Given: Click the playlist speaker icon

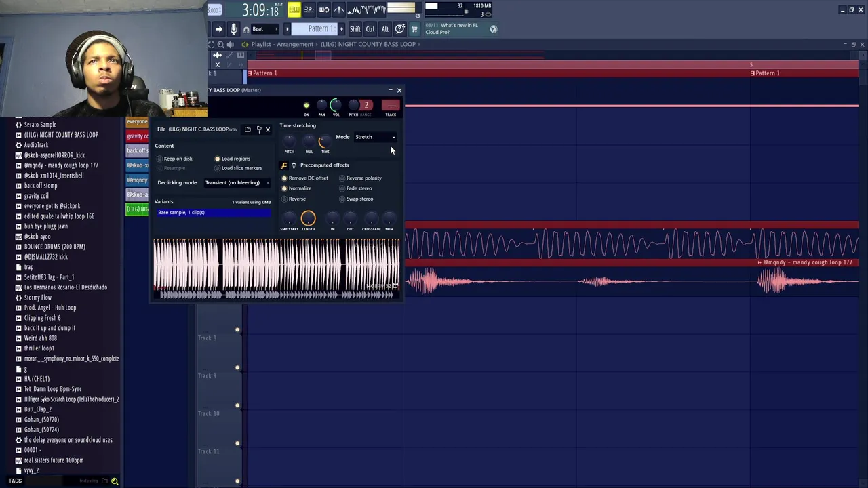Looking at the screenshot, I should tap(230, 44).
